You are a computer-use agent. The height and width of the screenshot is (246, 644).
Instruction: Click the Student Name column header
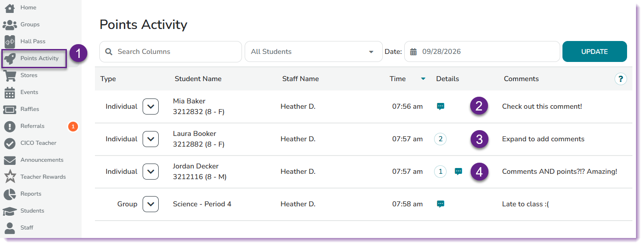[198, 79]
